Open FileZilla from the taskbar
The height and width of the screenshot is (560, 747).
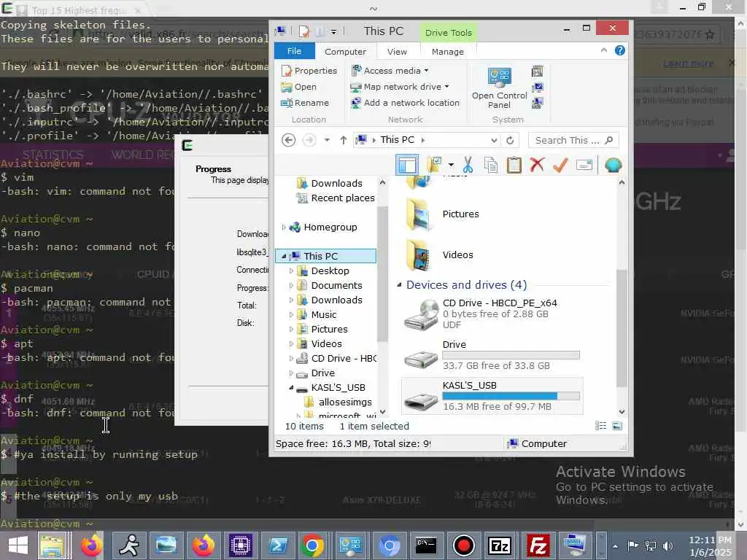click(x=538, y=545)
